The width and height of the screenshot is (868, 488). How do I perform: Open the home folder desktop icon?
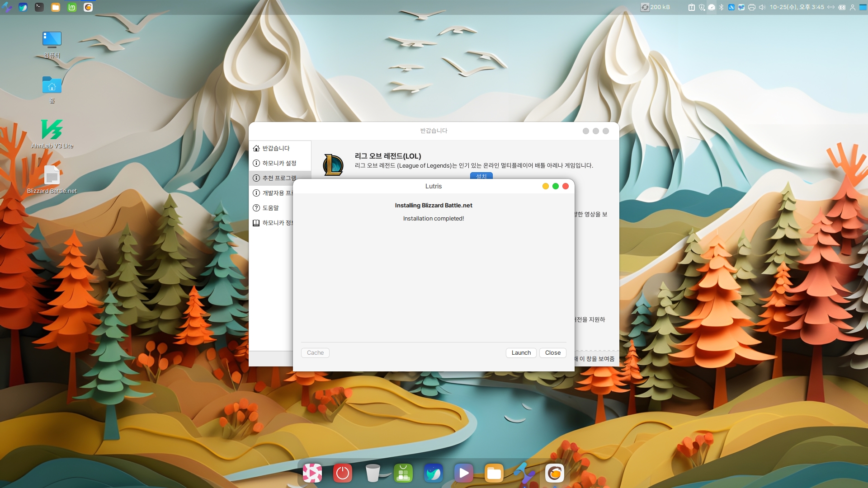click(52, 85)
